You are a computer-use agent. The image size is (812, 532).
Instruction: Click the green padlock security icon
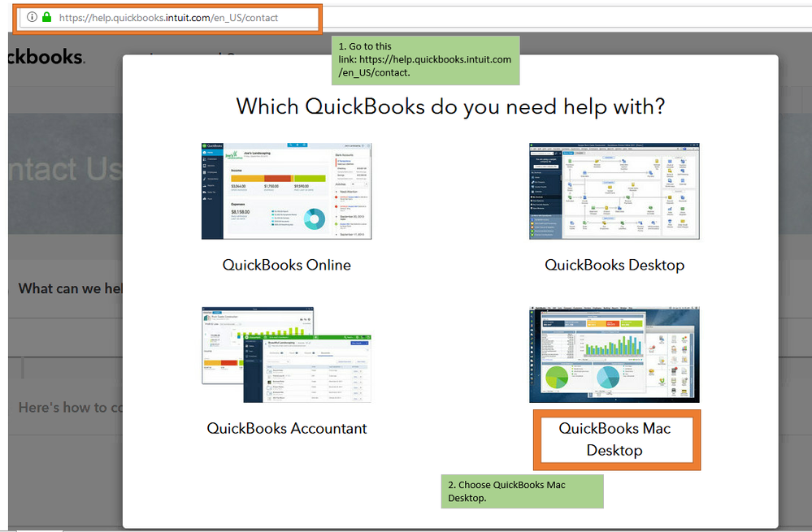click(x=46, y=17)
